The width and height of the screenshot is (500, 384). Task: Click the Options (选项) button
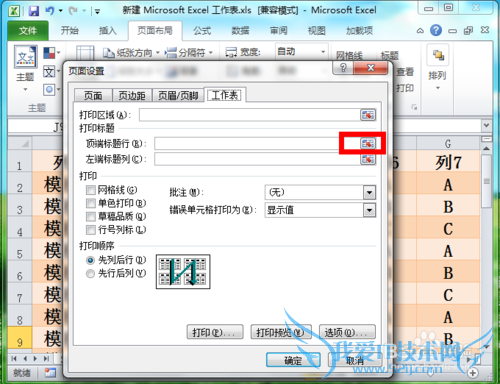tap(347, 332)
